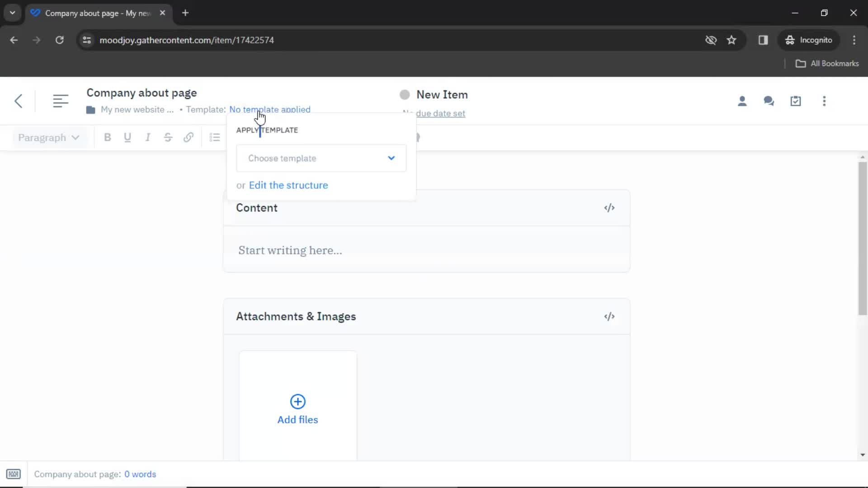Click the Add files upload button
868x488 pixels.
pyautogui.click(x=297, y=409)
